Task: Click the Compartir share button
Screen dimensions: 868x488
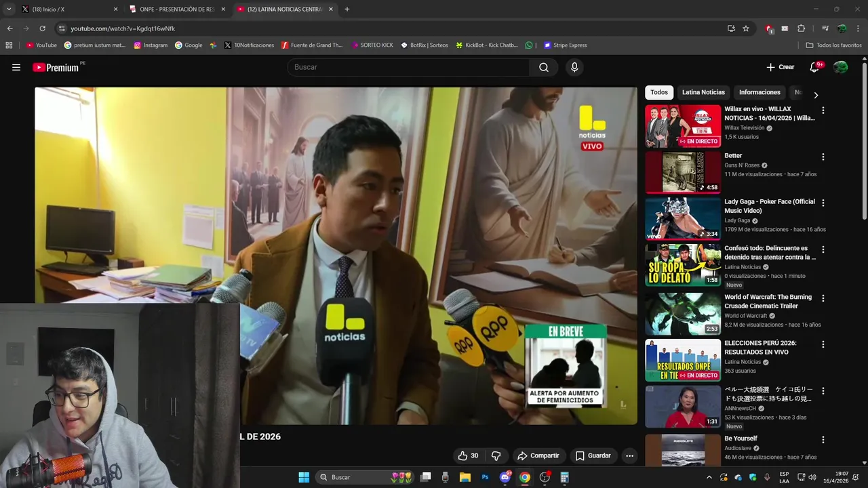Action: pyautogui.click(x=538, y=456)
